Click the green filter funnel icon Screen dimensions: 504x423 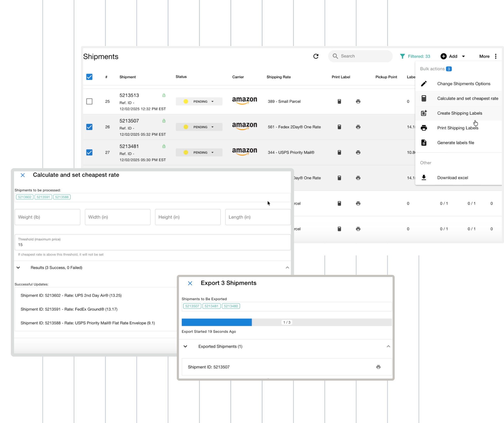point(402,56)
